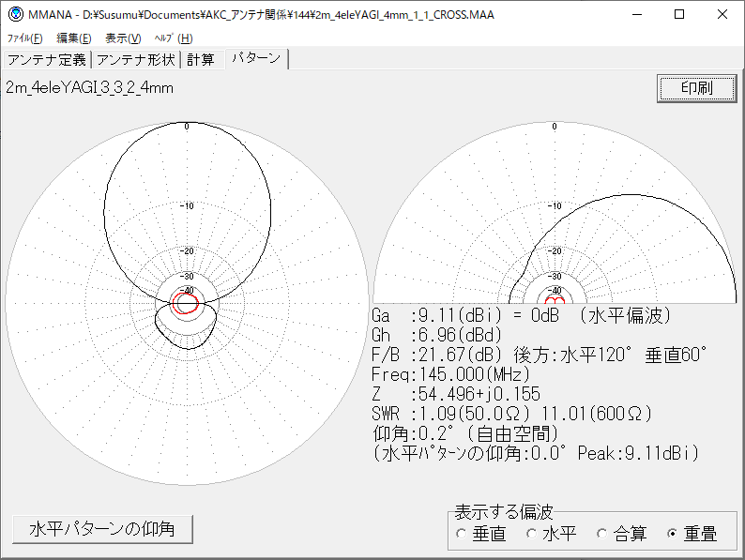Select the 垂直 polarization radio button
Viewport: 745px width, 560px height.
coord(461,534)
